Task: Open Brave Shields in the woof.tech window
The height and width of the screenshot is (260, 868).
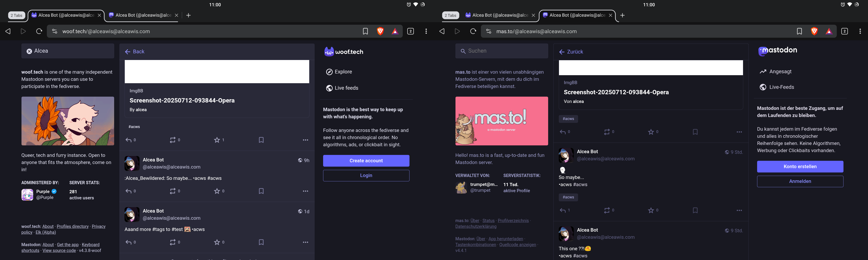Action: (380, 31)
